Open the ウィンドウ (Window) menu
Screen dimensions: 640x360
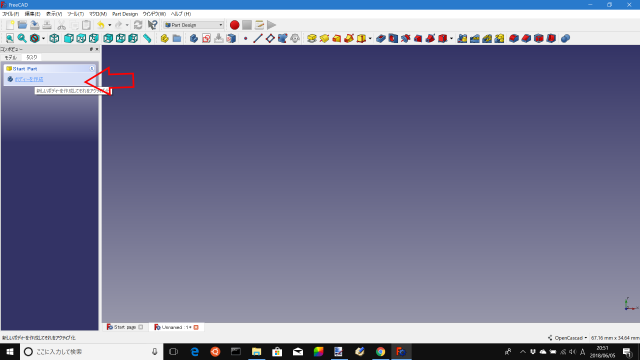point(154,14)
